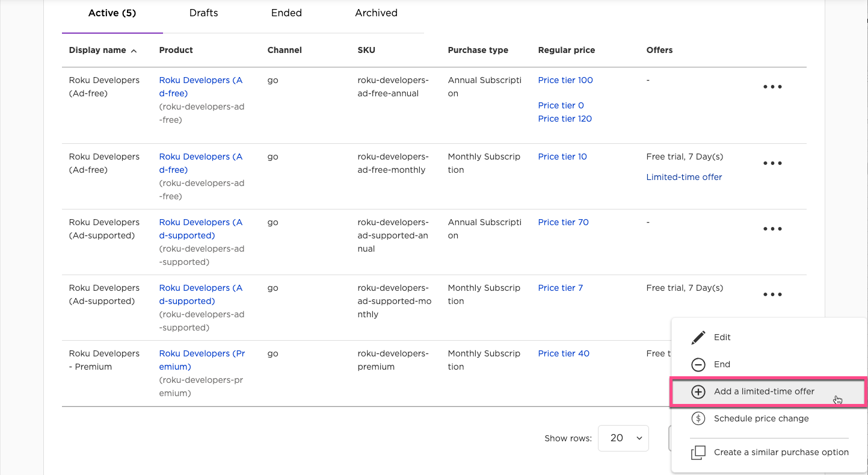Click the duplicate icon for similar purchase option
Screen dimensions: 868x475
[x=698, y=453]
